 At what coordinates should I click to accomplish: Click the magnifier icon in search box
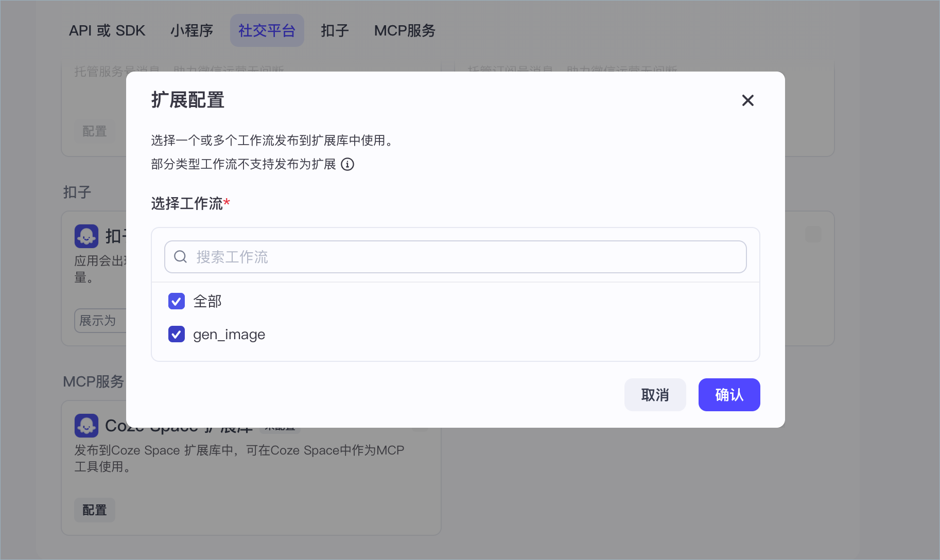(x=180, y=257)
